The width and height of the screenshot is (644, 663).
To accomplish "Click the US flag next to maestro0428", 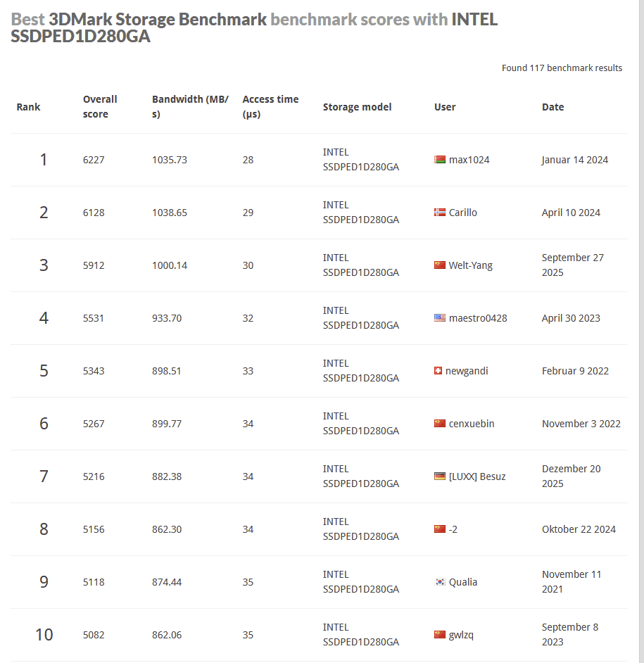I will coord(440,318).
